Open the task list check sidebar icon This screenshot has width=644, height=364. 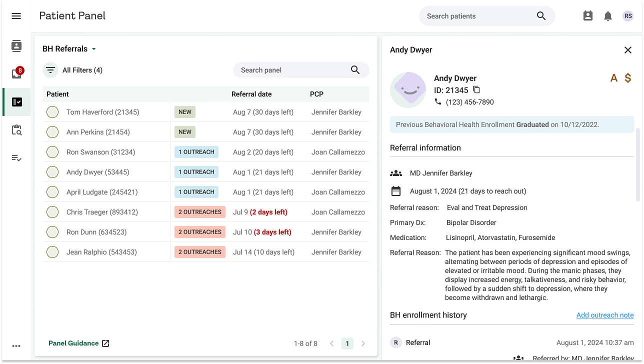16,158
